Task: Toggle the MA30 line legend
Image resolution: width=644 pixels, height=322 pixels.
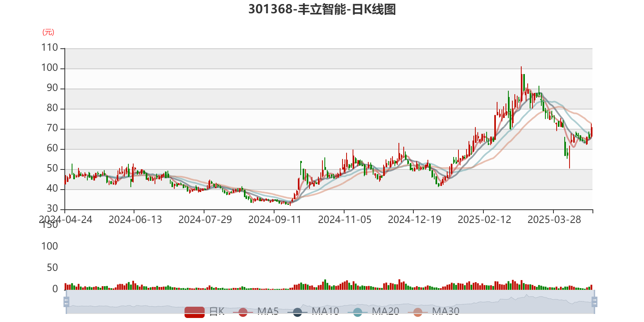Action: pos(433,312)
